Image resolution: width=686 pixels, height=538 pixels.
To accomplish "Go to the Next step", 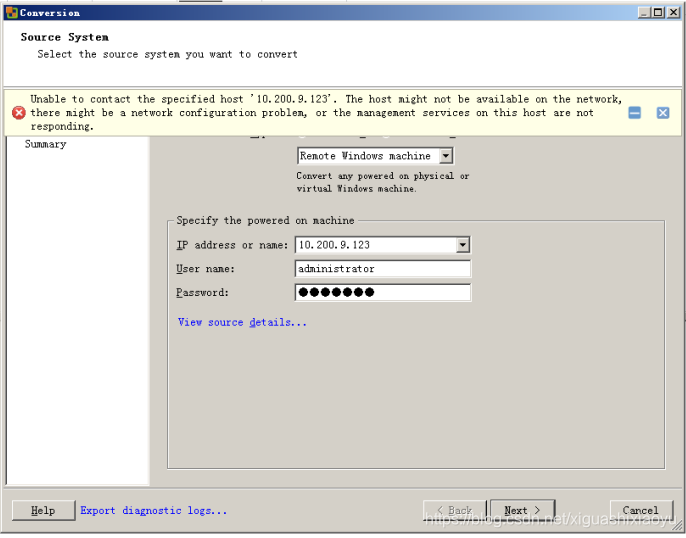I will coord(522,511).
